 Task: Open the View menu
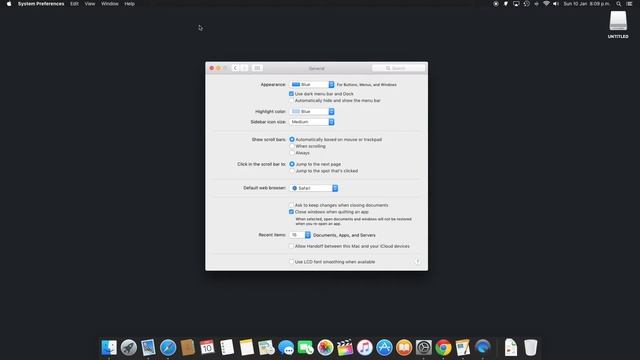[x=90, y=4]
